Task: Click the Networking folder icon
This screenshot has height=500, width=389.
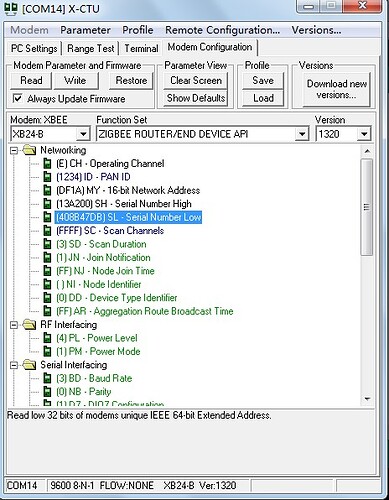Action: point(29,150)
